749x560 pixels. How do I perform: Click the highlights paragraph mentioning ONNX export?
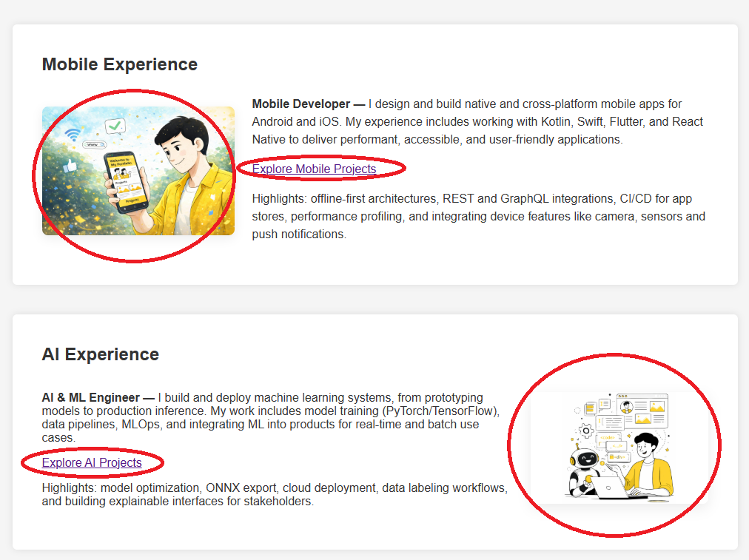[275, 495]
